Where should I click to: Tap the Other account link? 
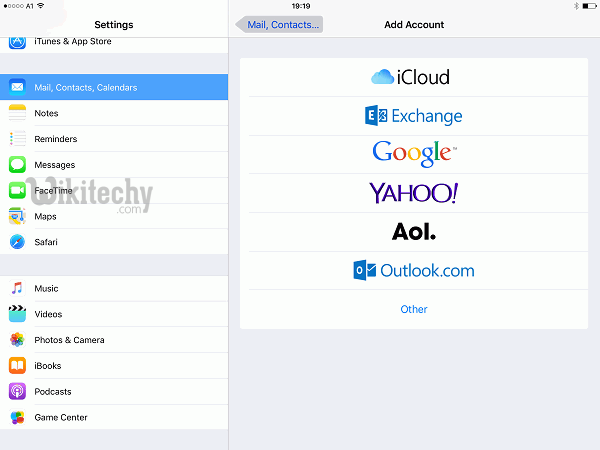pyautogui.click(x=413, y=309)
